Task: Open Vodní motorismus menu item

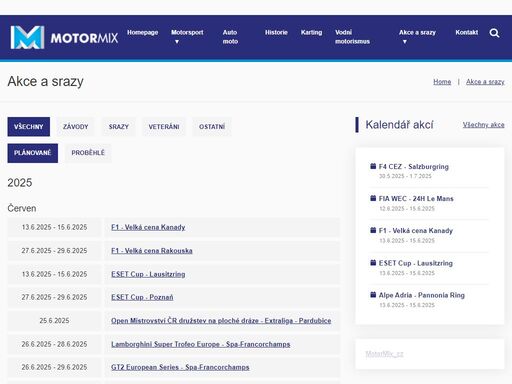Action: 352,37
